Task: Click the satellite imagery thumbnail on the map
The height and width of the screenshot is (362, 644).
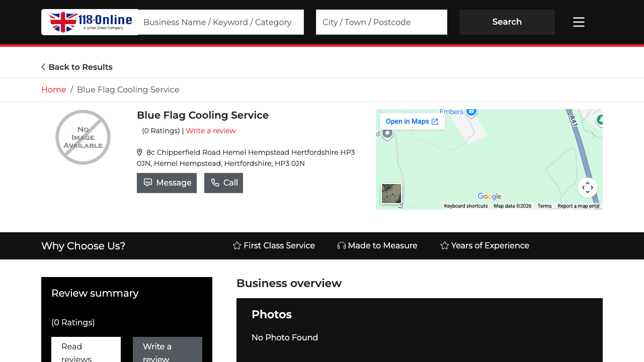Action: [391, 193]
